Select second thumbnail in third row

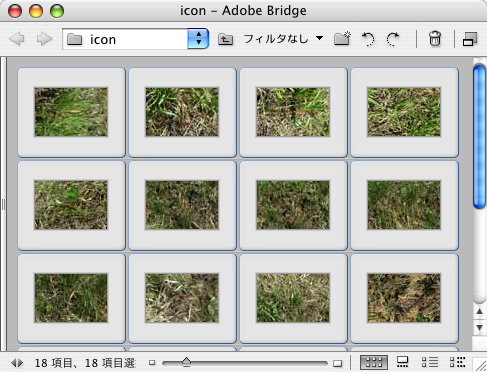pos(182,298)
